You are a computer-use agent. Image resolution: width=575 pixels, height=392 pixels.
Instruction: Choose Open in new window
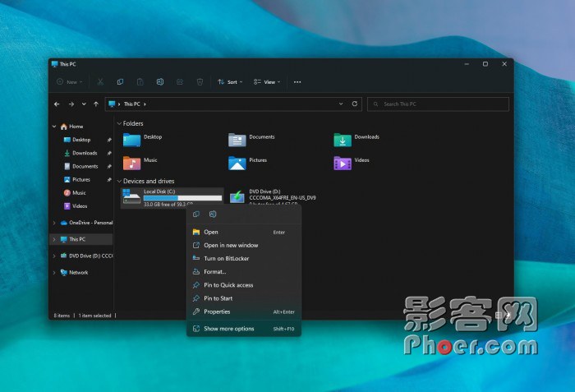pyautogui.click(x=244, y=245)
